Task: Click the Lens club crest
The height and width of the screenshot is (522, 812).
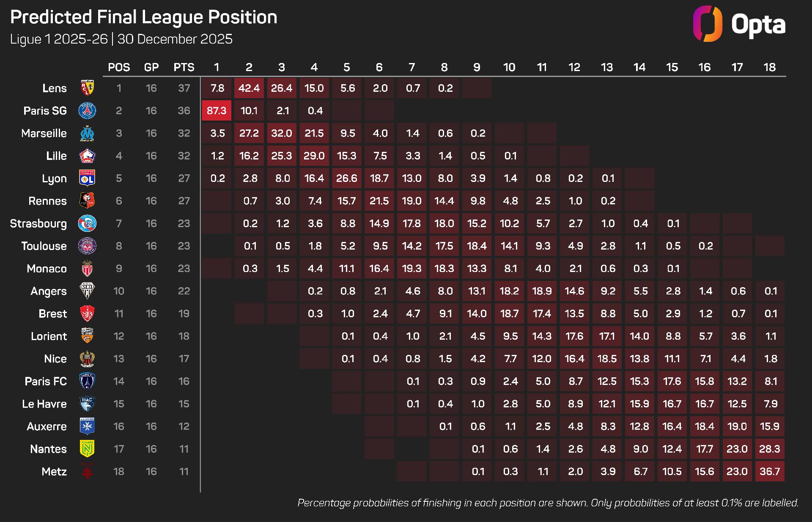Action: point(87,88)
